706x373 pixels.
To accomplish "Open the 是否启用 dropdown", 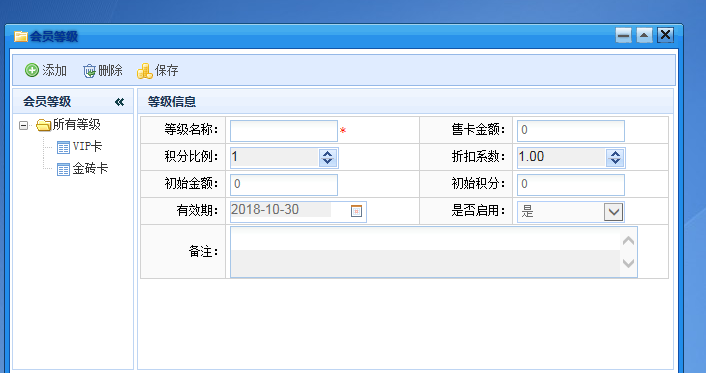I will click(613, 212).
